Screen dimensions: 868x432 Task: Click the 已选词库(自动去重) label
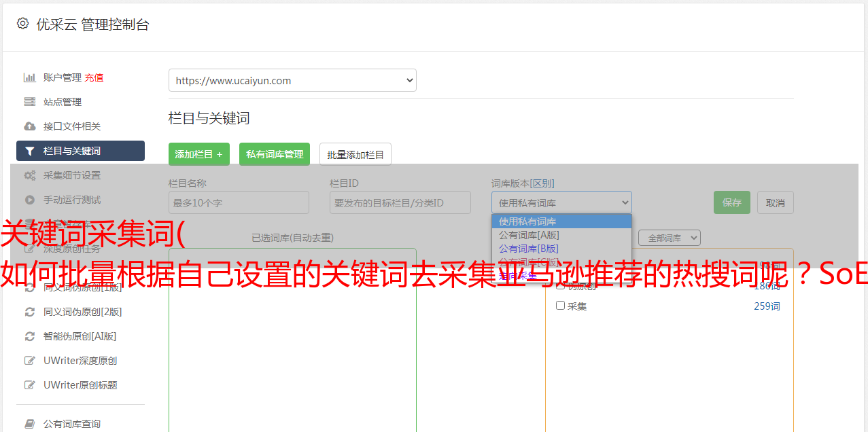tap(293, 238)
